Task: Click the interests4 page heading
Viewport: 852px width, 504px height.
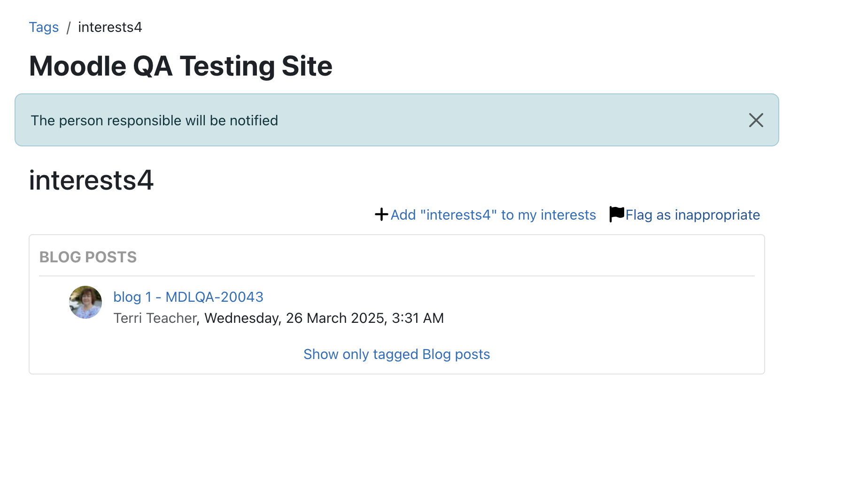Action: click(x=91, y=180)
